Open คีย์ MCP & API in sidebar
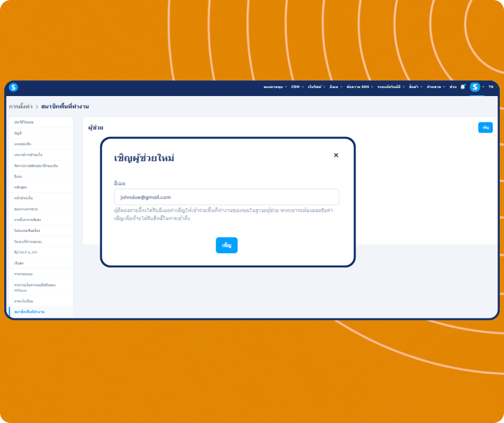504x423 pixels. pos(40,252)
